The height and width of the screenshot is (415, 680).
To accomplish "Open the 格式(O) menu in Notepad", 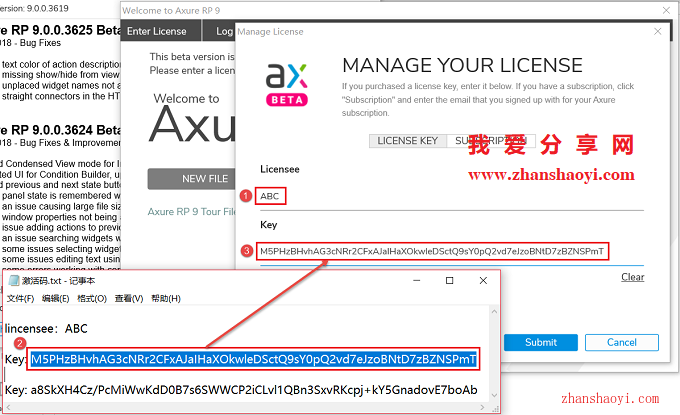I will [92, 298].
